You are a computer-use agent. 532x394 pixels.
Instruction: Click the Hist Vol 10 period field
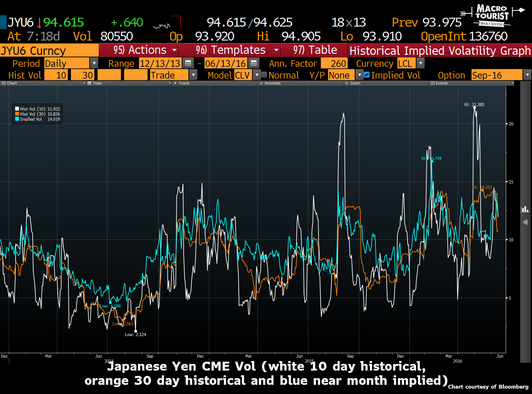tap(56, 75)
